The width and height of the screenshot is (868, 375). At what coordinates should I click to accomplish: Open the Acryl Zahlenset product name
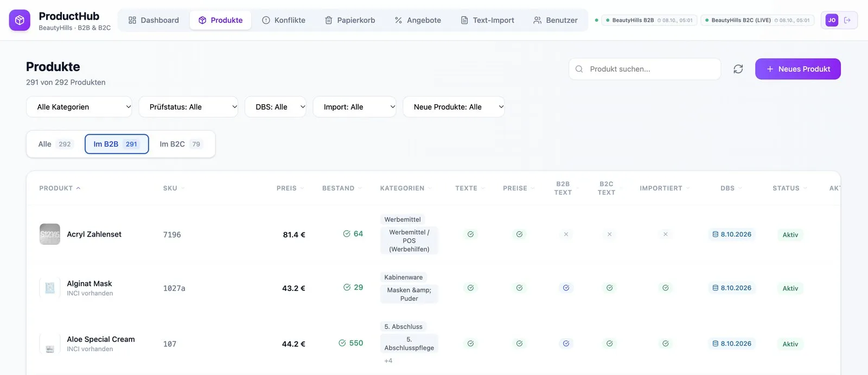tap(94, 234)
